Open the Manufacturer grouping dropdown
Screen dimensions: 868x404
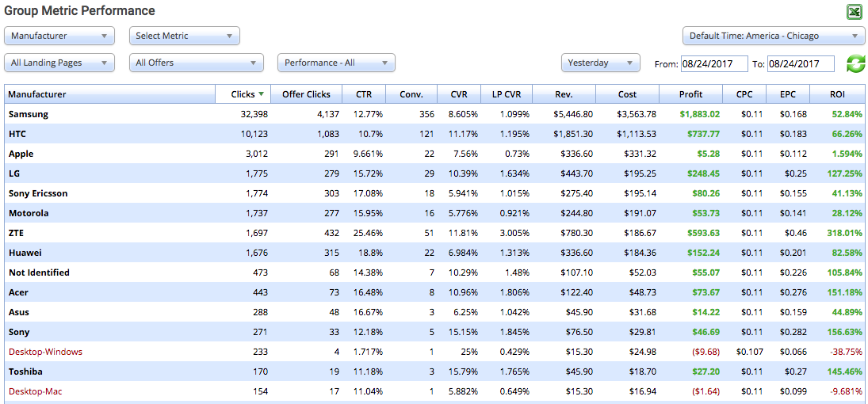(x=59, y=36)
